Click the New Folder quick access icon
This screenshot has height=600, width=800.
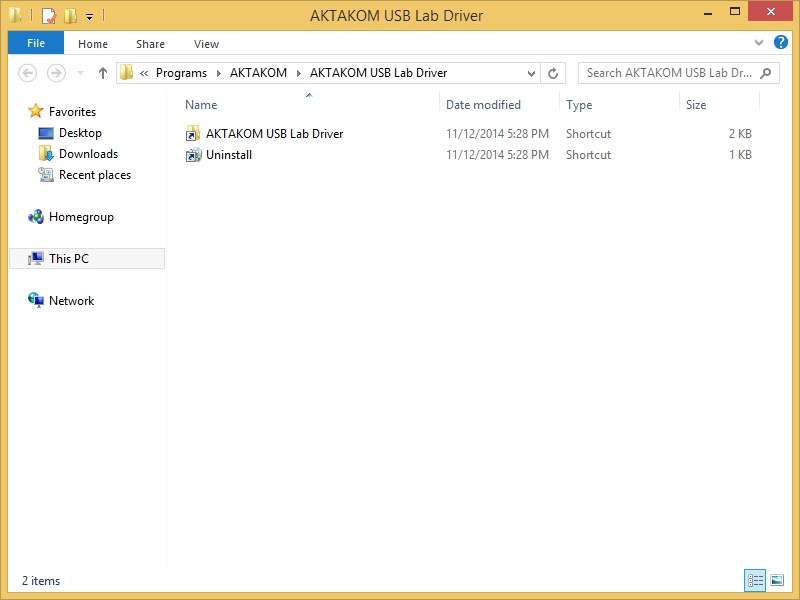70,16
